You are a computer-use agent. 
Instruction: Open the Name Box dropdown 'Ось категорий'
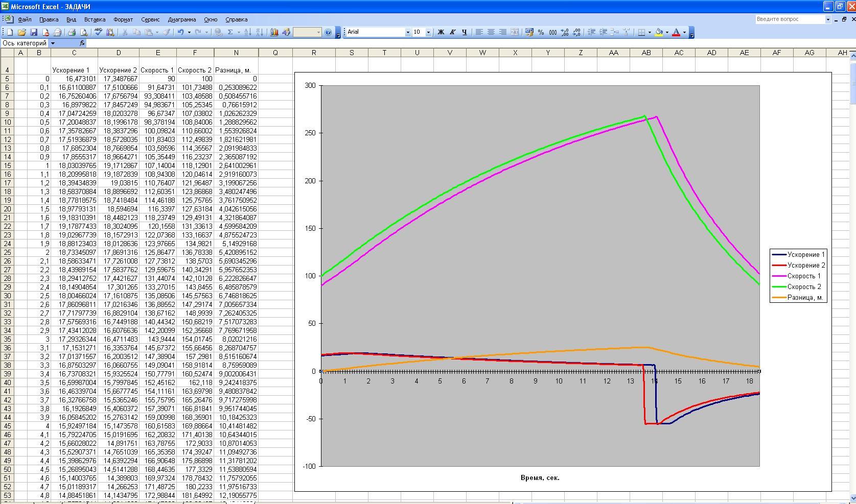53,43
